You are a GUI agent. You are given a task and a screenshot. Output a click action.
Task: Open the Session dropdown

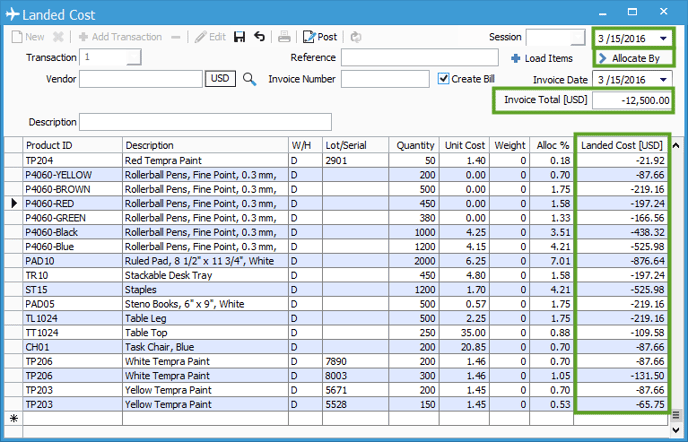578,38
